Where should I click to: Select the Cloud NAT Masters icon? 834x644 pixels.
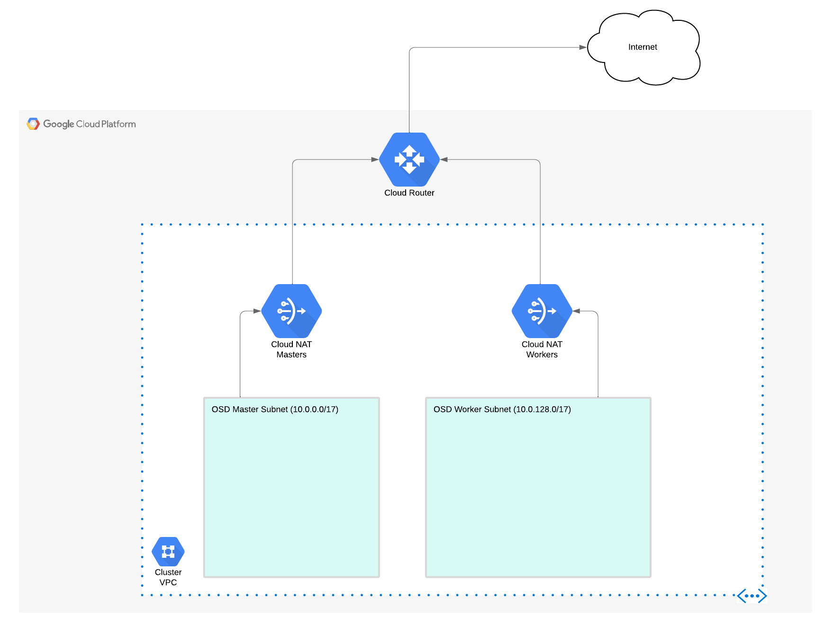[292, 312]
